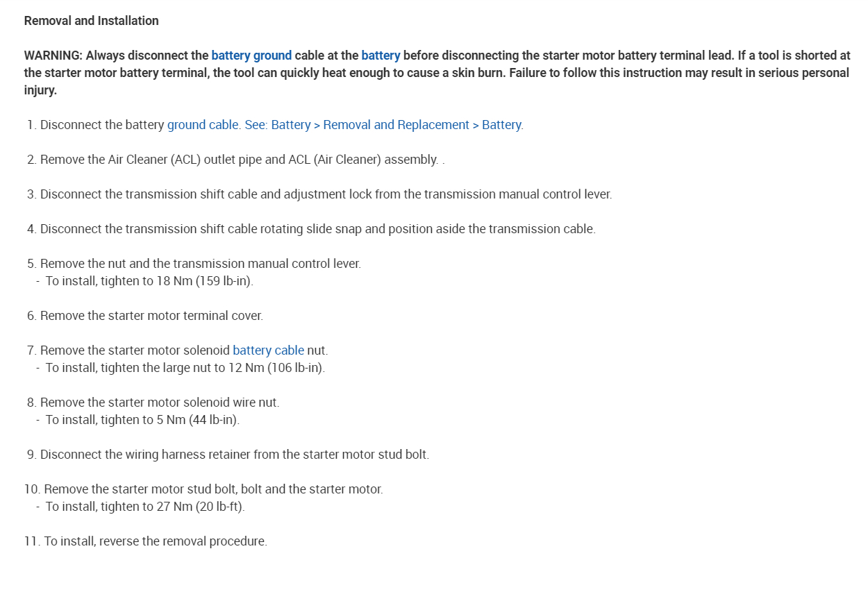
Task: Click the 5 Nm (44 lb-in) torque note
Action: 142,420
